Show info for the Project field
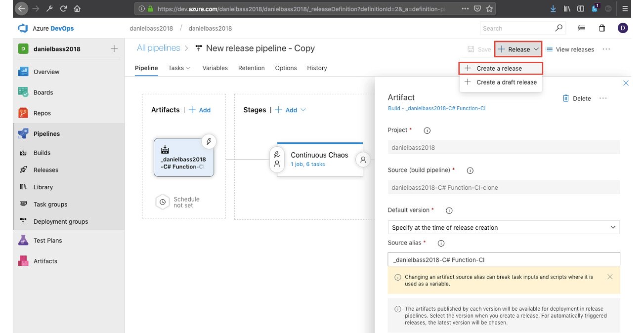This screenshot has width=644, height=333. [427, 130]
